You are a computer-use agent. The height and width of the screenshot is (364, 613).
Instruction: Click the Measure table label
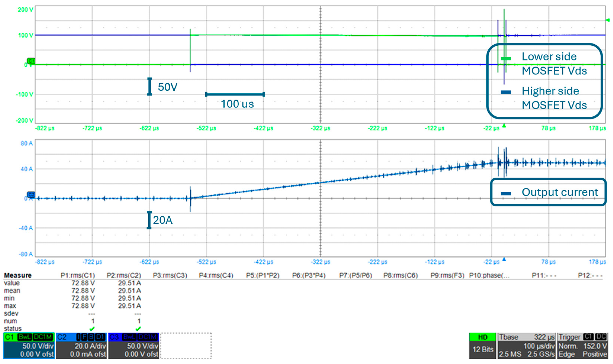coord(18,275)
